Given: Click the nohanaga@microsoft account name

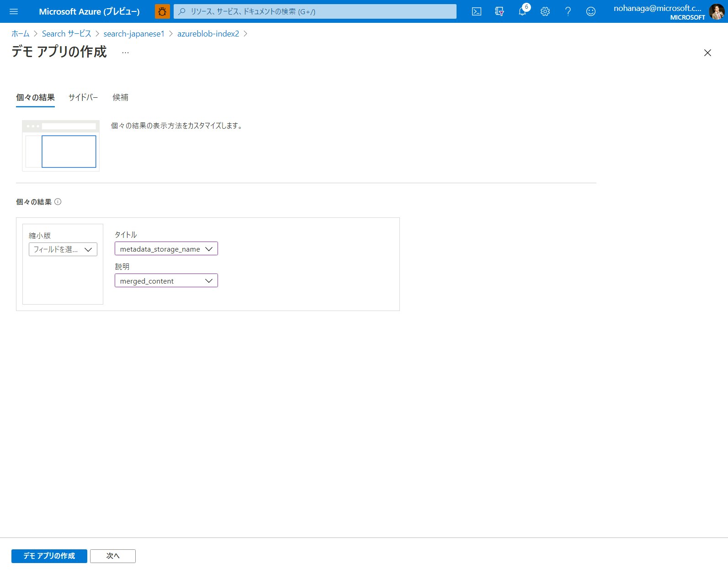Looking at the screenshot, I should coord(657,8).
